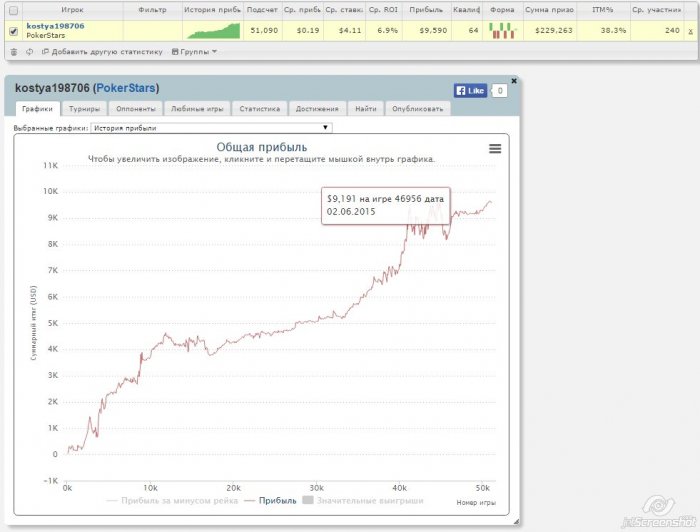Sort by the Форма column header
This screenshot has height=532, width=700.
click(502, 10)
